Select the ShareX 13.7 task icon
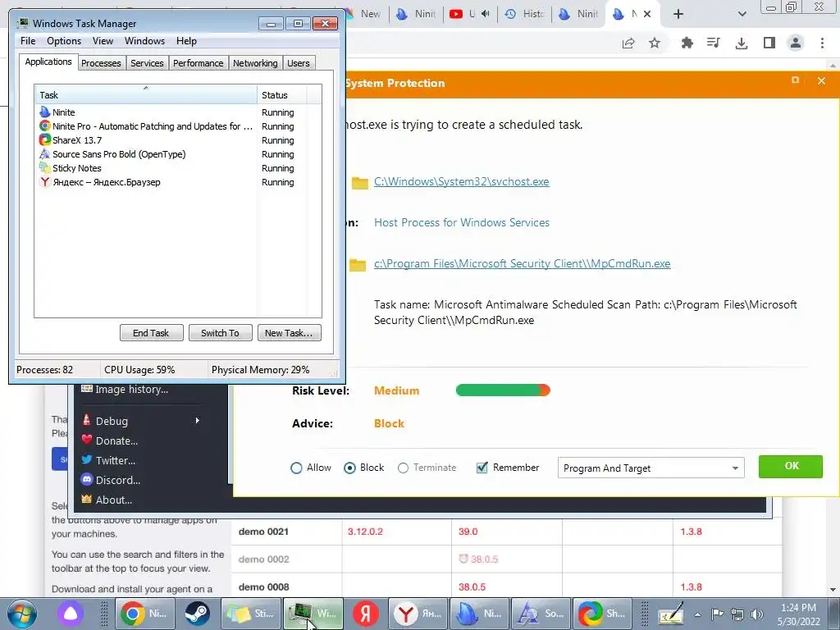 coord(45,139)
